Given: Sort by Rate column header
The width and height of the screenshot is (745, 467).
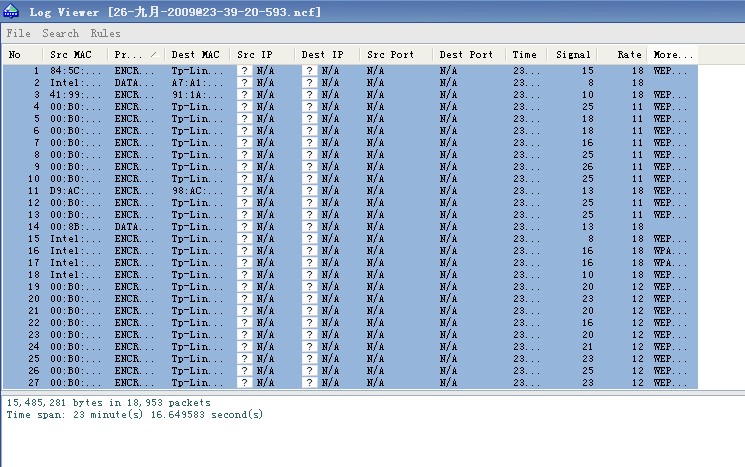Looking at the screenshot, I should coord(622,55).
